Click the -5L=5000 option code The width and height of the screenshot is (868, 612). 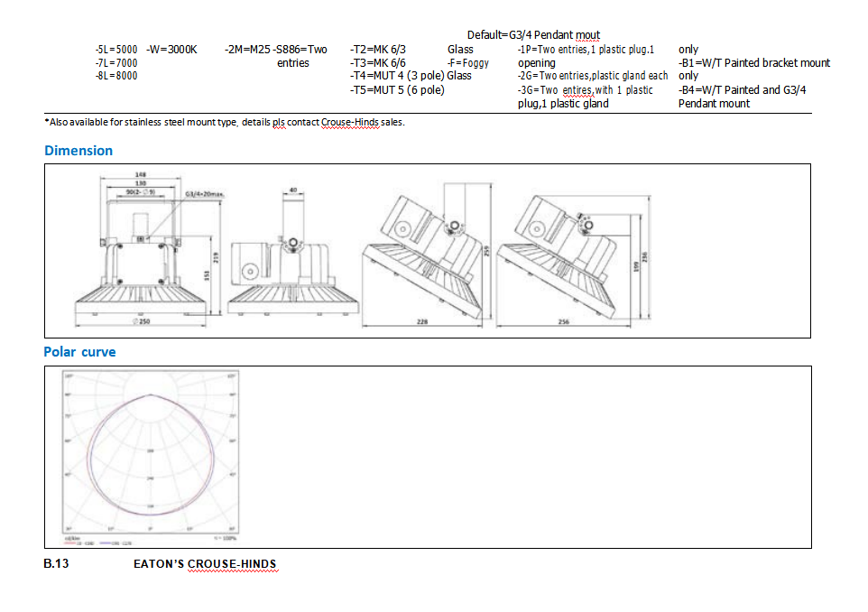(115, 50)
